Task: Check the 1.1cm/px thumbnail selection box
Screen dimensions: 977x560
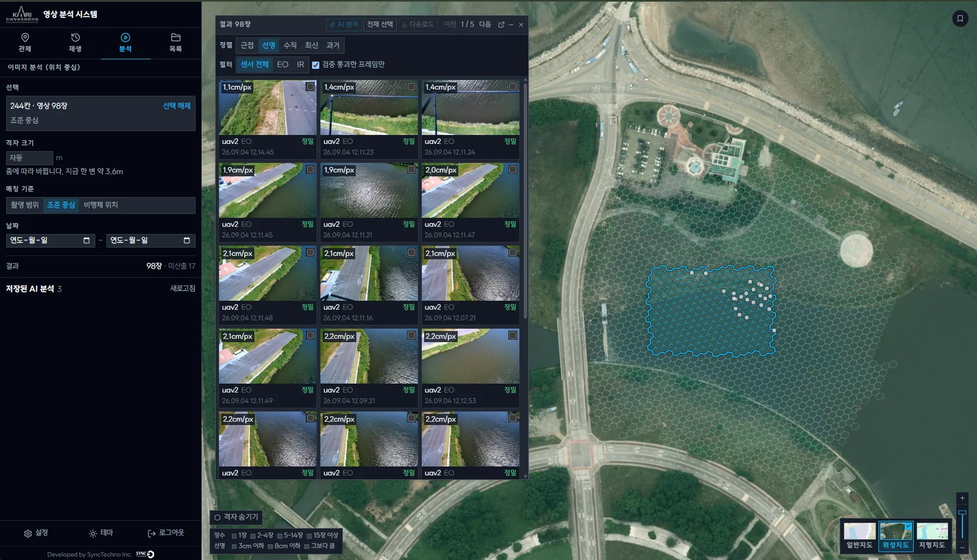Action: (x=310, y=87)
